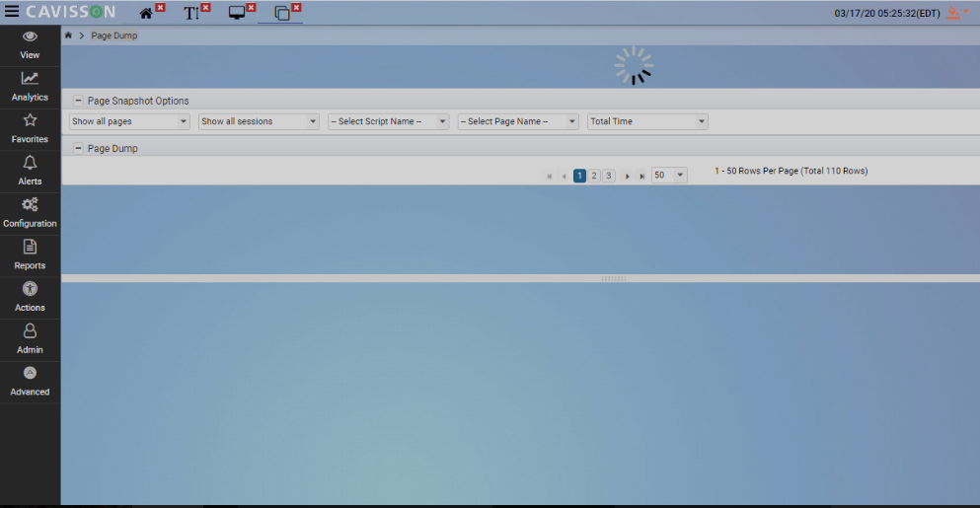Screen dimensions: 980x508
Task: Switch to the Home tab icon
Action: point(146,14)
